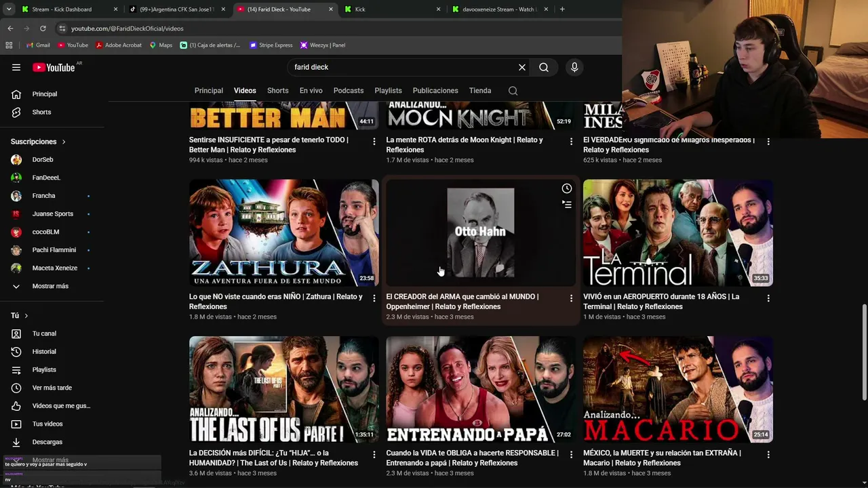Image resolution: width=868 pixels, height=488 pixels.
Task: Open browser tab list dropdown
Action: (9, 9)
